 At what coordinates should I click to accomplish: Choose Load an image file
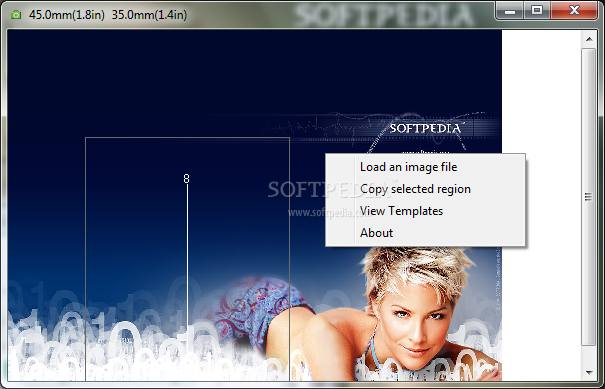point(425,167)
